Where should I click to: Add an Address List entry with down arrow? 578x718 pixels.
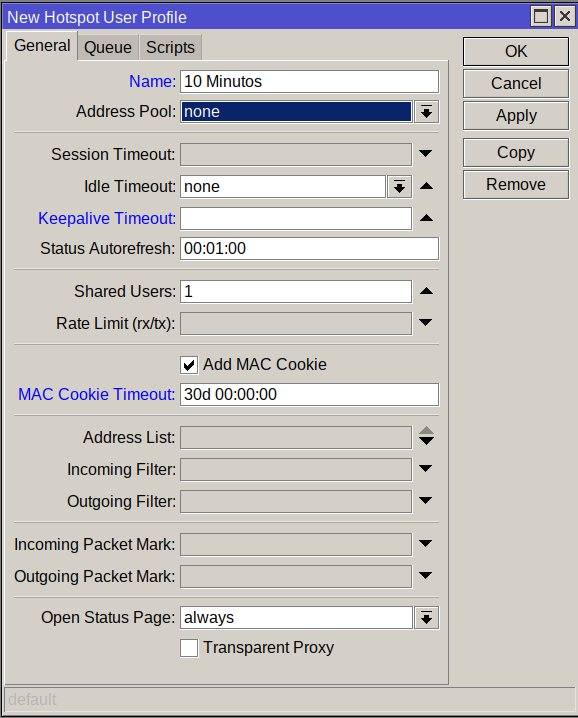click(426, 441)
